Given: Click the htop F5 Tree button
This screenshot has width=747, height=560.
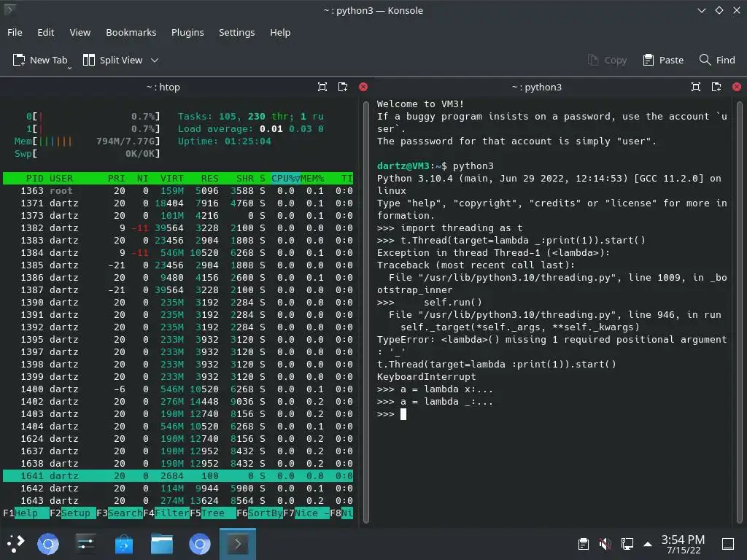Looking at the screenshot, I should 213,513.
